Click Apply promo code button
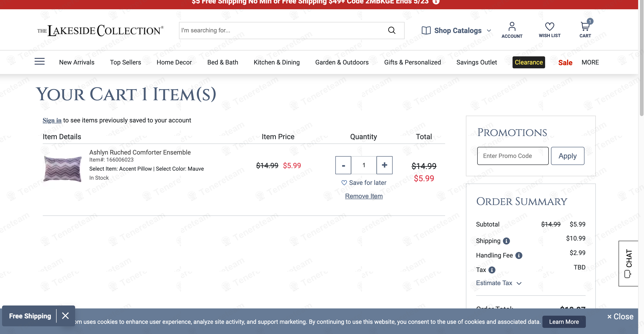This screenshot has height=334, width=644. coord(568,156)
